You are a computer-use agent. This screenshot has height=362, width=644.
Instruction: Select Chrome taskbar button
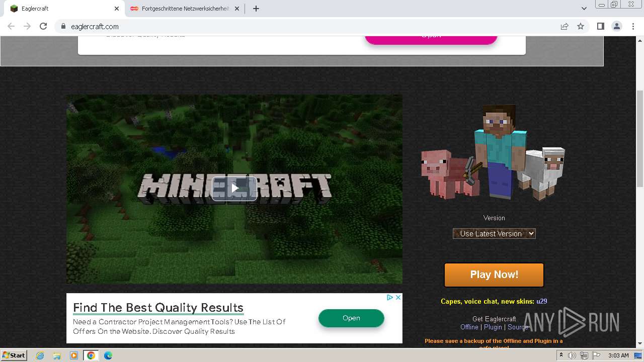click(x=91, y=355)
